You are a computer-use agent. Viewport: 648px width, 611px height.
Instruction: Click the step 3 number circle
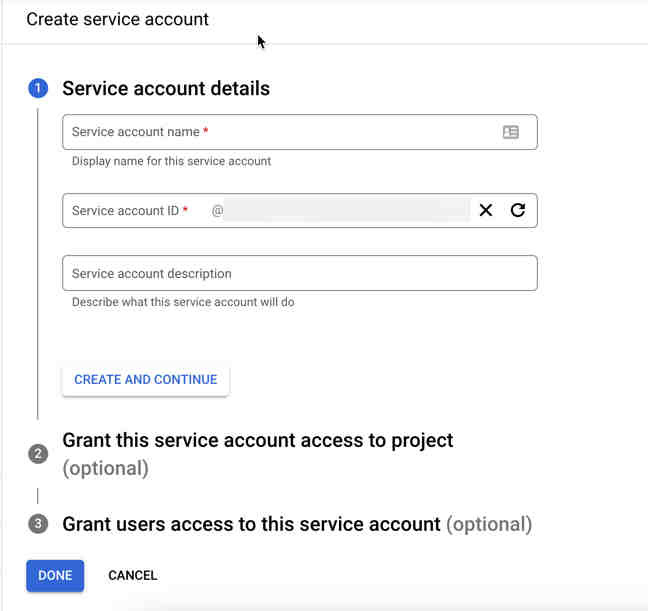(x=38, y=524)
